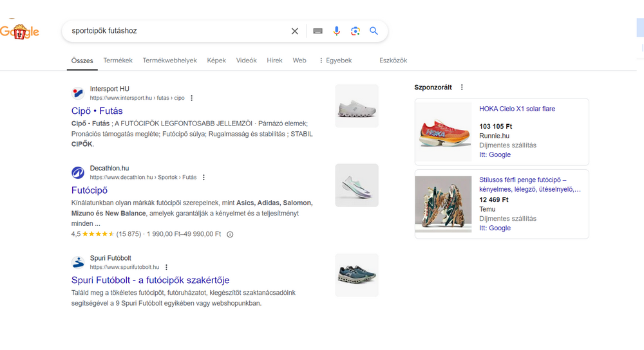Click the Spuri blue shoe thumbnail
This screenshot has width=644, height=350.
(x=357, y=275)
